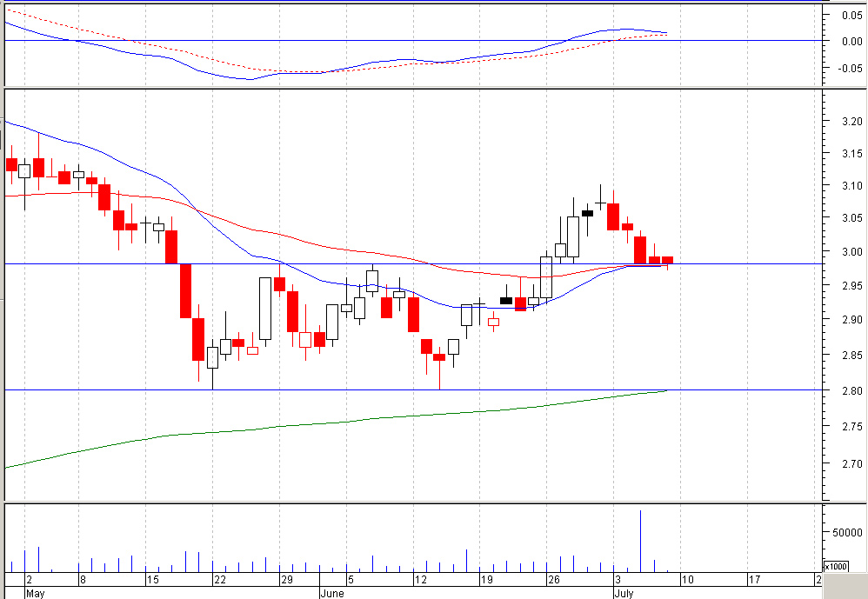Click the 2.75 price axis label

click(x=851, y=427)
